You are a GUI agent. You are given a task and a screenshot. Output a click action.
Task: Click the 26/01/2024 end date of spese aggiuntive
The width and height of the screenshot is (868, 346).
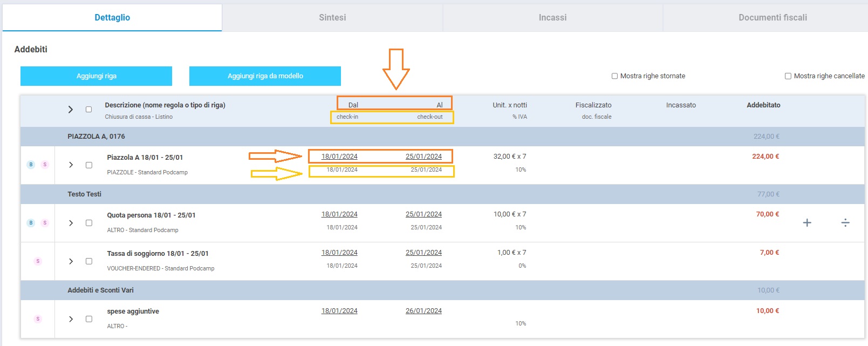click(423, 311)
